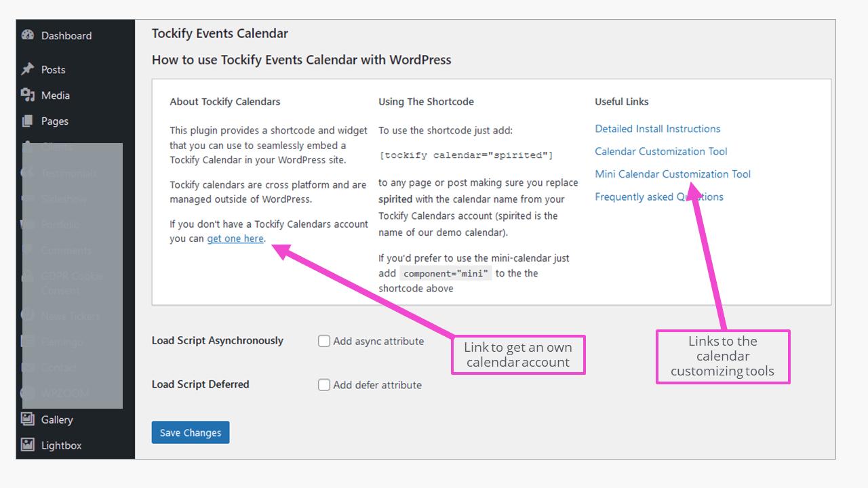Open the Media menu item
This screenshot has height=488, width=868.
(x=57, y=95)
